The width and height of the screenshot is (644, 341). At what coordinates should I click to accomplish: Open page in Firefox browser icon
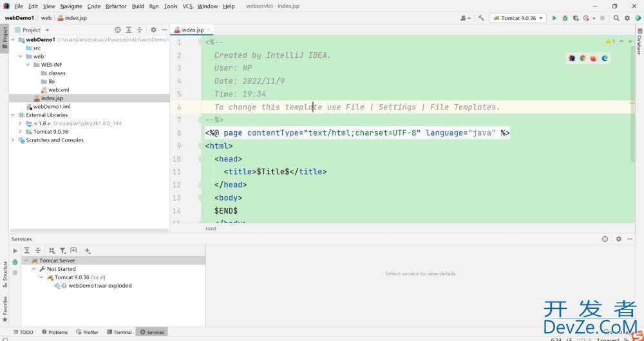pyautogui.click(x=594, y=59)
